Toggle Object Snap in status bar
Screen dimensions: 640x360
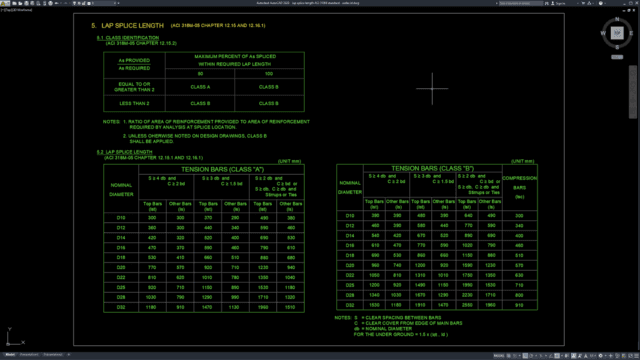(x=557, y=356)
